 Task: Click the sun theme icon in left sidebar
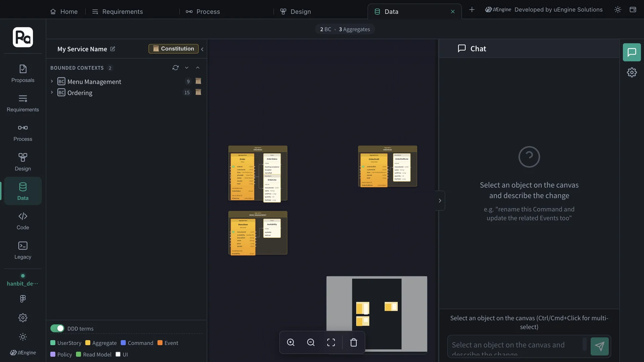click(23, 337)
